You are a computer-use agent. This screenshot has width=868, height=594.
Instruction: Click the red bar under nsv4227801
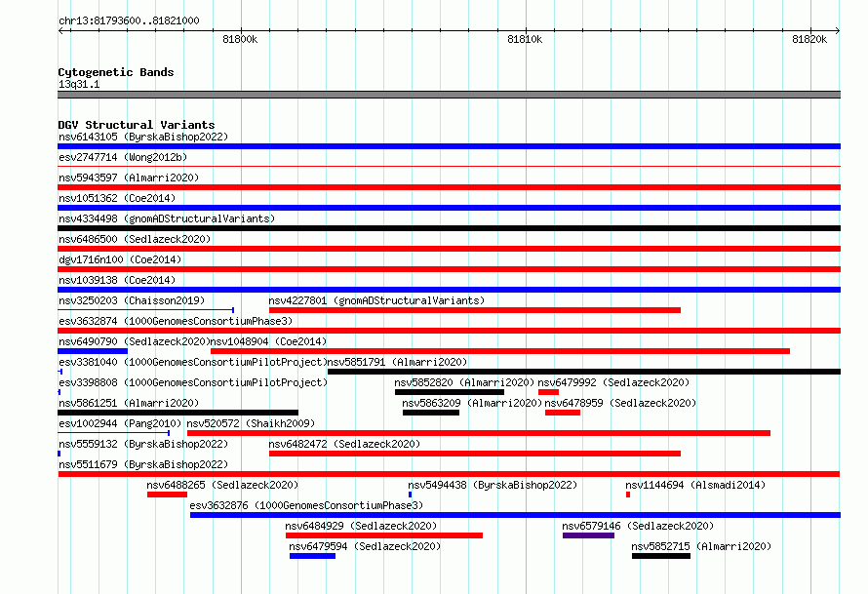point(475,310)
